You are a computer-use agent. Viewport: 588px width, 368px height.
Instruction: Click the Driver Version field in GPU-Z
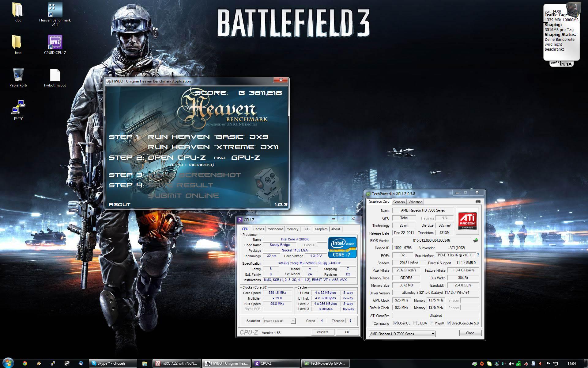pyautogui.click(x=435, y=293)
